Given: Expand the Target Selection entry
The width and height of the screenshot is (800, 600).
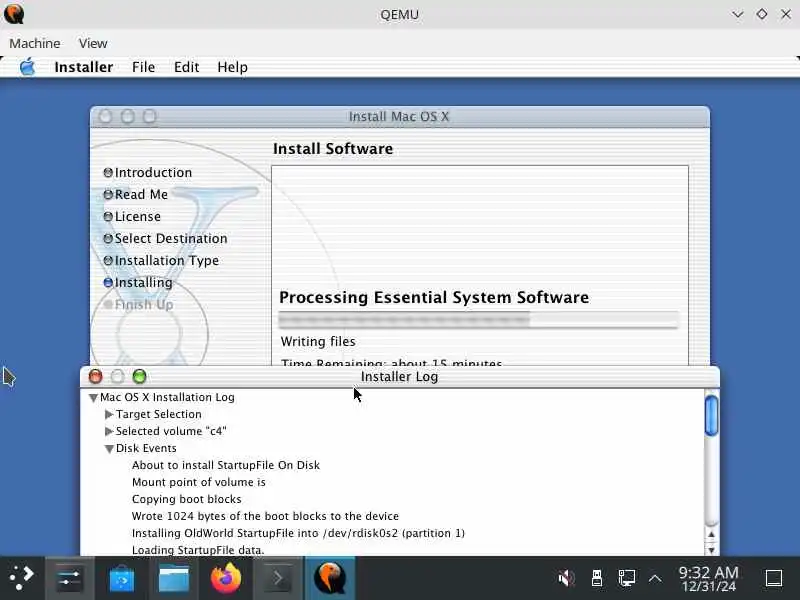Looking at the screenshot, I should click(109, 414).
